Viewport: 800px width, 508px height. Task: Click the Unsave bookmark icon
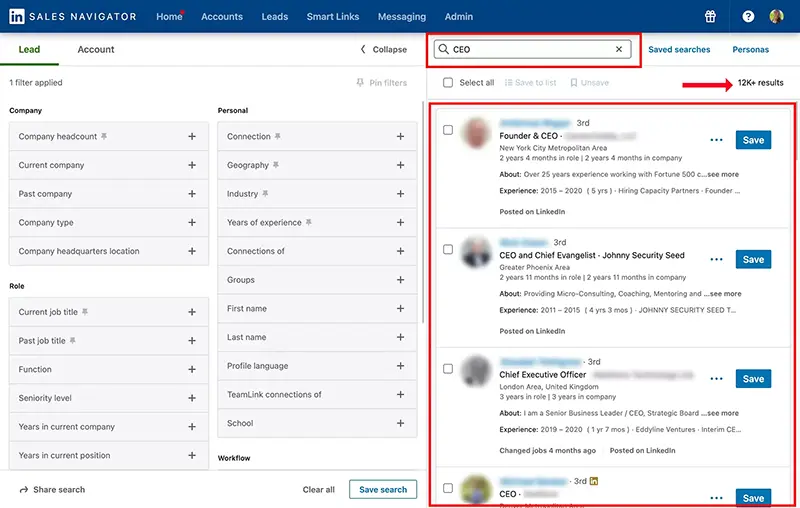click(573, 83)
